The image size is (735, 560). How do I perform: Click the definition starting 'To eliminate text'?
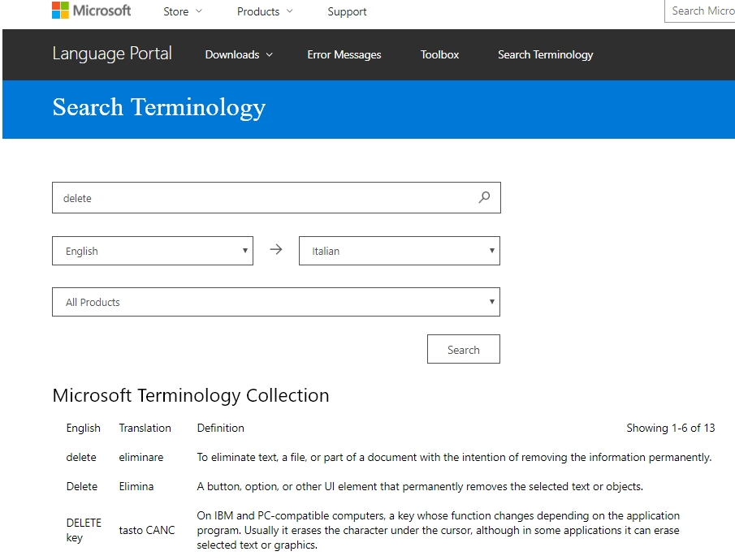454,457
